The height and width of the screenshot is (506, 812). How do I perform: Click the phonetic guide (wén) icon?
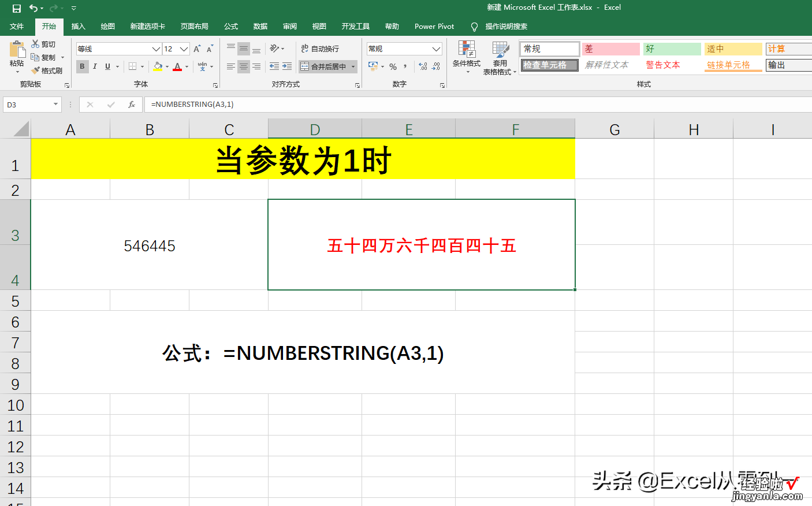click(202, 66)
